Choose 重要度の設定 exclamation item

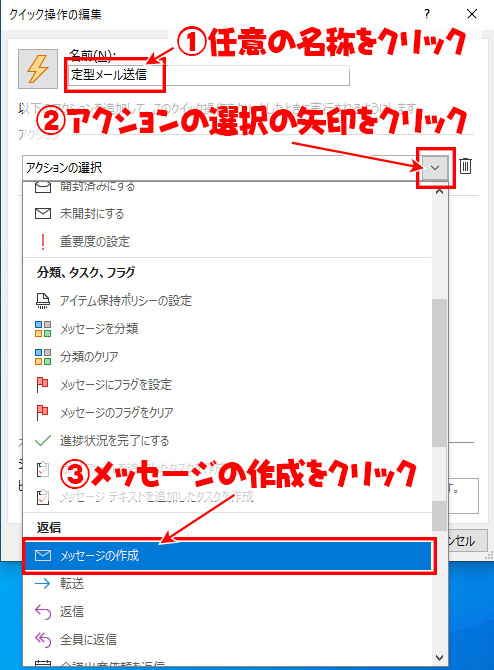(x=227, y=241)
